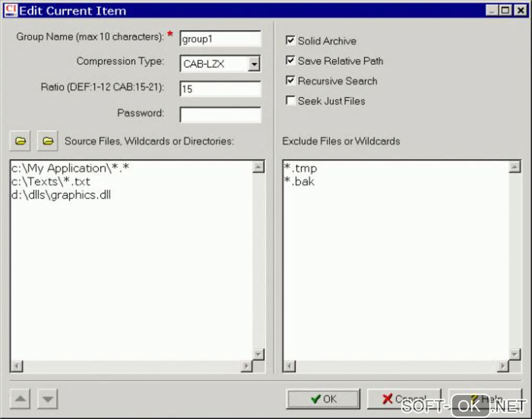
Task: Click source list horizontal scroll left arrow
Action: (x=17, y=366)
